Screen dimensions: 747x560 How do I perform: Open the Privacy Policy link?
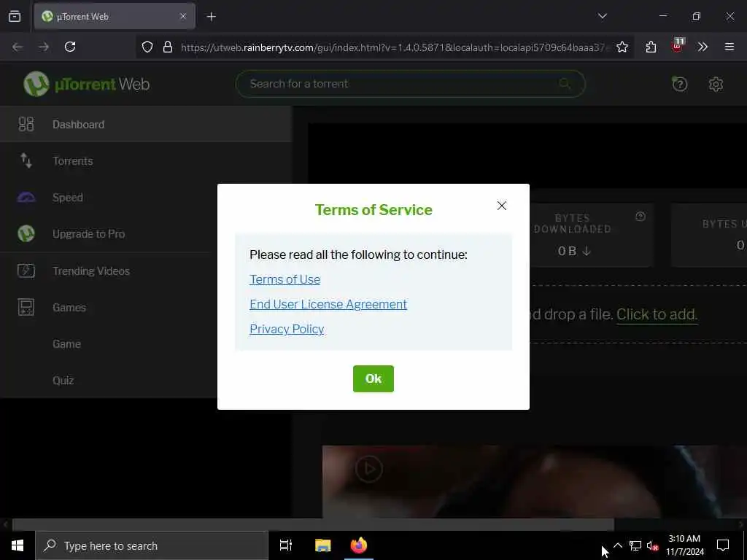click(287, 329)
